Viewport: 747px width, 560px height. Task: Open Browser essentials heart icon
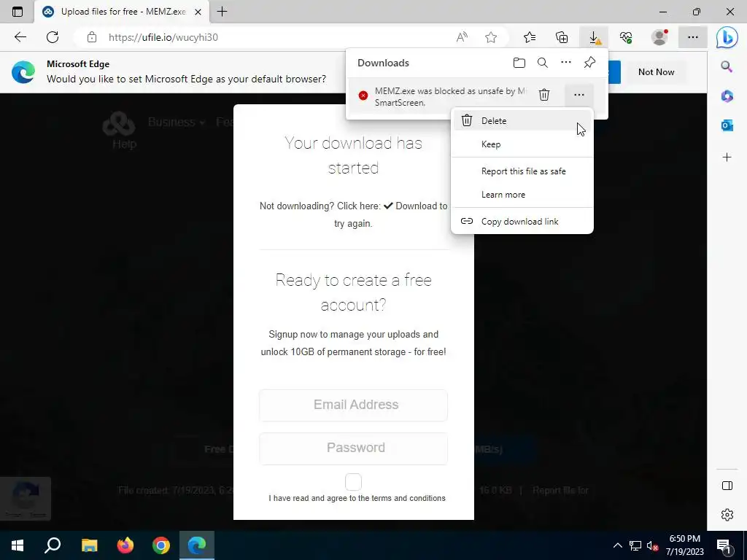[x=626, y=37]
